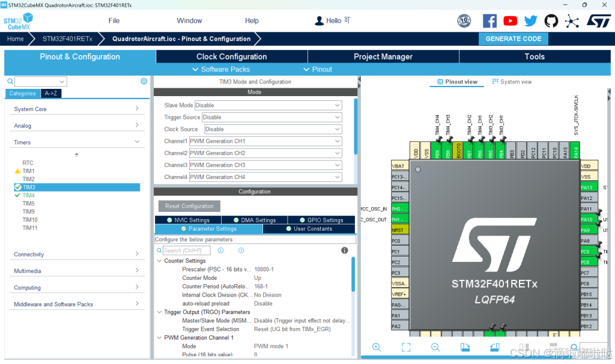Fit the chip to the view with the best-fit icon

pyautogui.click(x=406, y=347)
